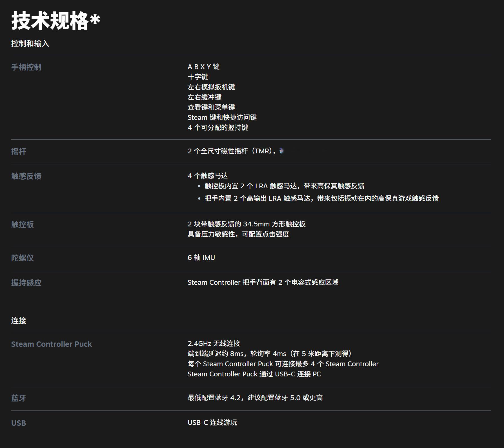
Task: Click the "具备压力敏感性，可配置点击强度" line
Action: (x=238, y=234)
